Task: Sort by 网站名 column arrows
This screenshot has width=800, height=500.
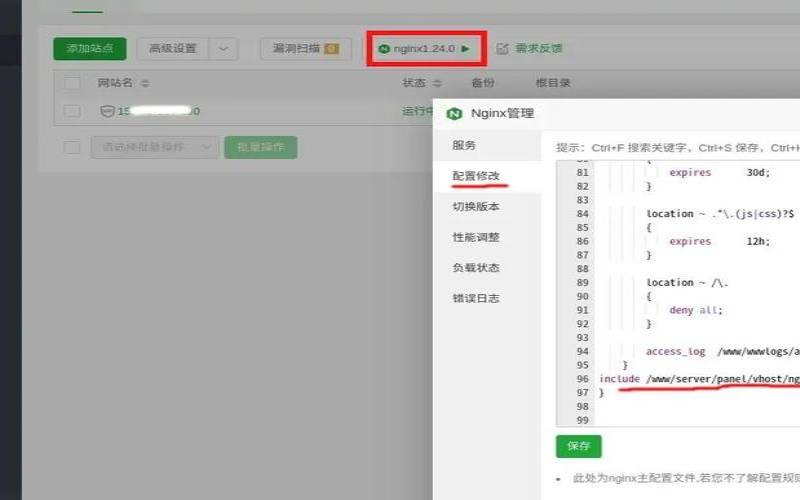Action: pos(145,83)
